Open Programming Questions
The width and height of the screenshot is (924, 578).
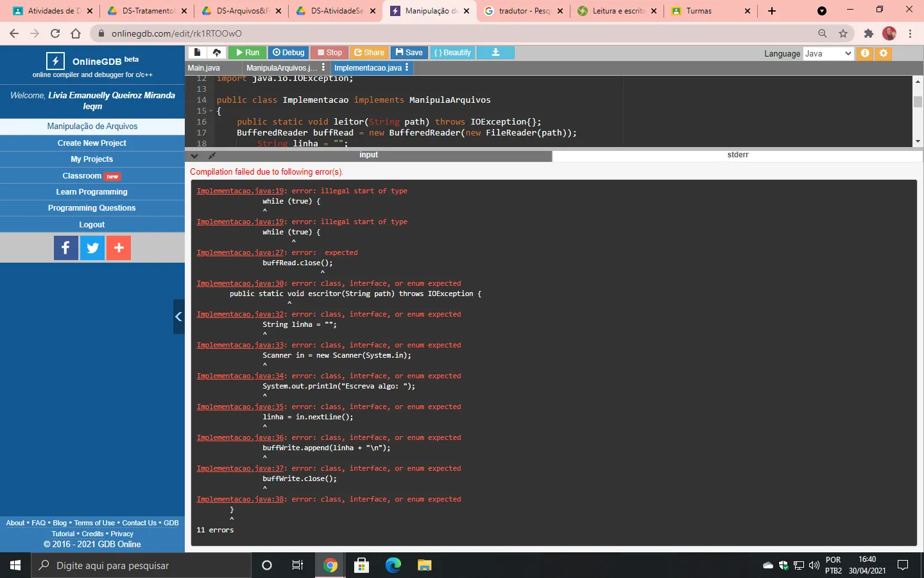(x=92, y=208)
